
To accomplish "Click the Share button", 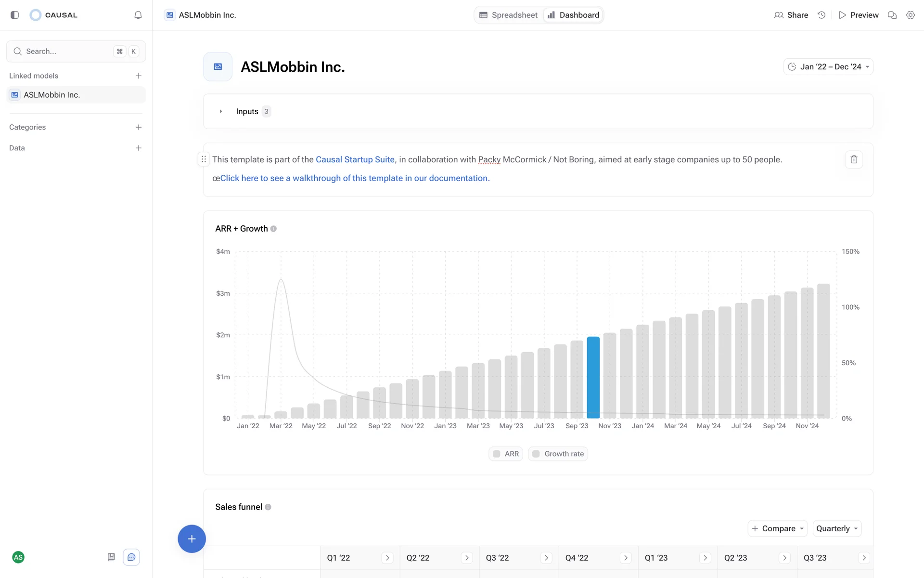I will click(791, 15).
